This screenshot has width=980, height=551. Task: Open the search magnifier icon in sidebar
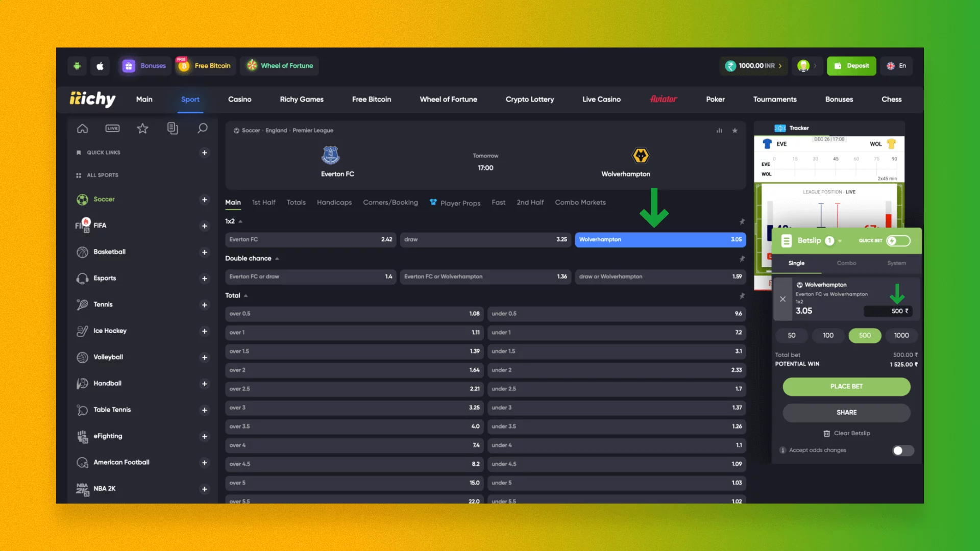point(203,128)
